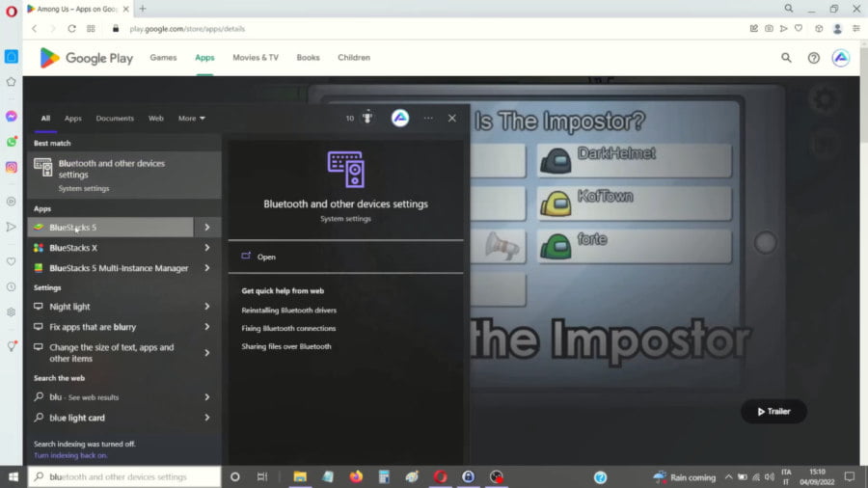Open notification center icon
The width and height of the screenshot is (868, 488).
tap(849, 476)
